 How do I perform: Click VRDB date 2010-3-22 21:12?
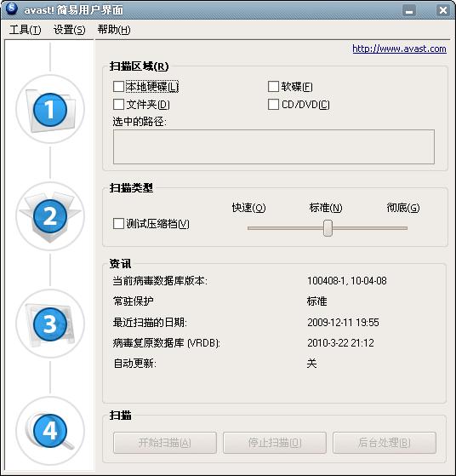pos(340,343)
